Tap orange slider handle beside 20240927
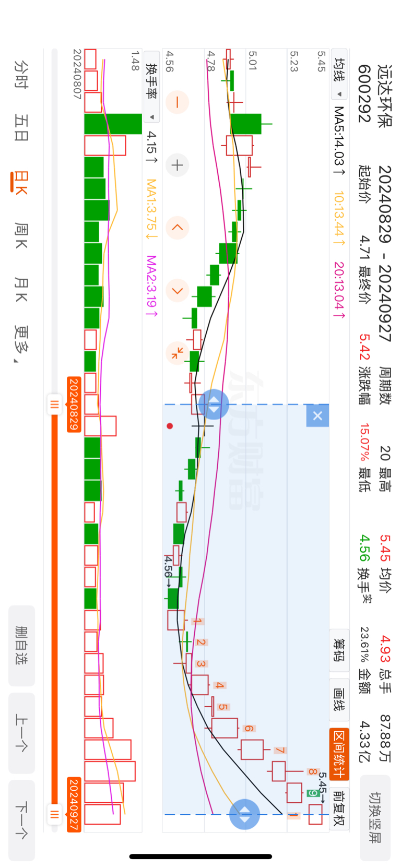The height and width of the screenshot is (868, 401). (54, 814)
